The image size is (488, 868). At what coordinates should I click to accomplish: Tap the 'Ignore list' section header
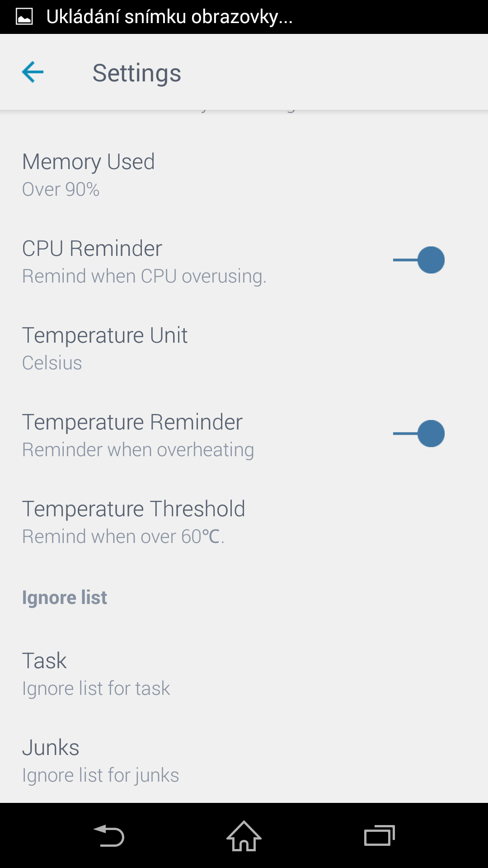coord(64,598)
